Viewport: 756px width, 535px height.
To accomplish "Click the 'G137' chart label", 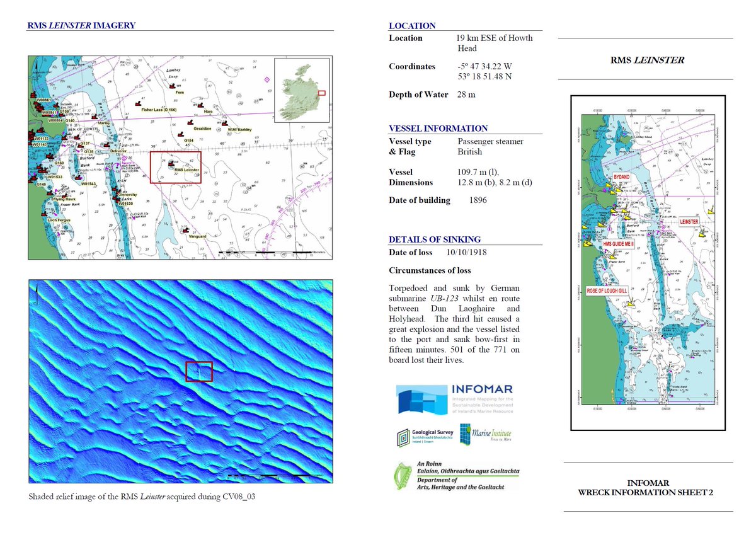I will (85, 143).
